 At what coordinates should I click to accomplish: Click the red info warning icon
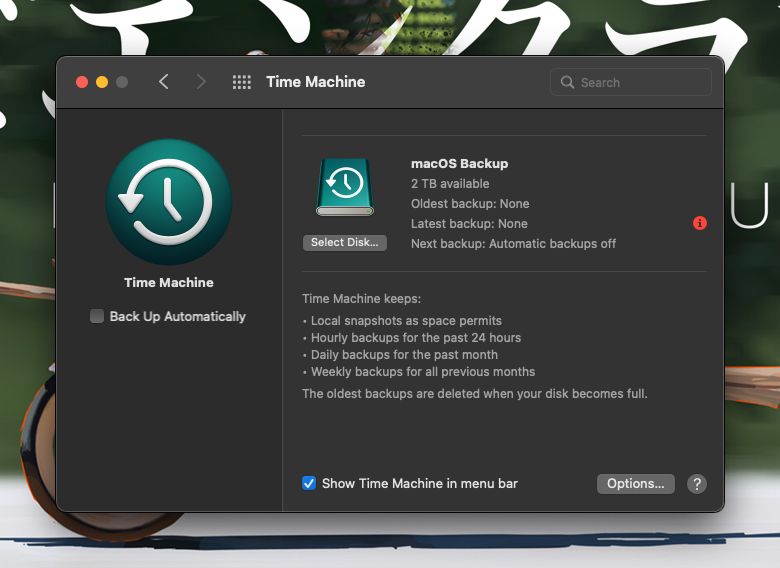tap(700, 223)
